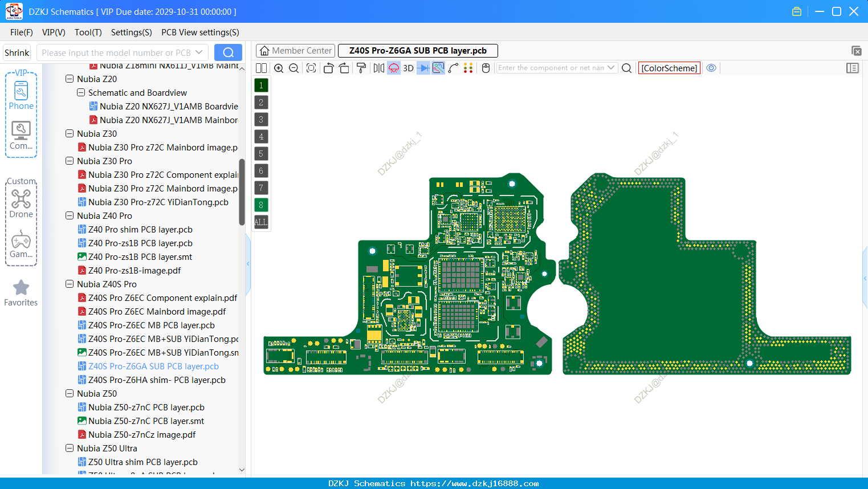This screenshot has height=489, width=868.
Task: Toggle the diode symbol tool
Action: point(423,68)
